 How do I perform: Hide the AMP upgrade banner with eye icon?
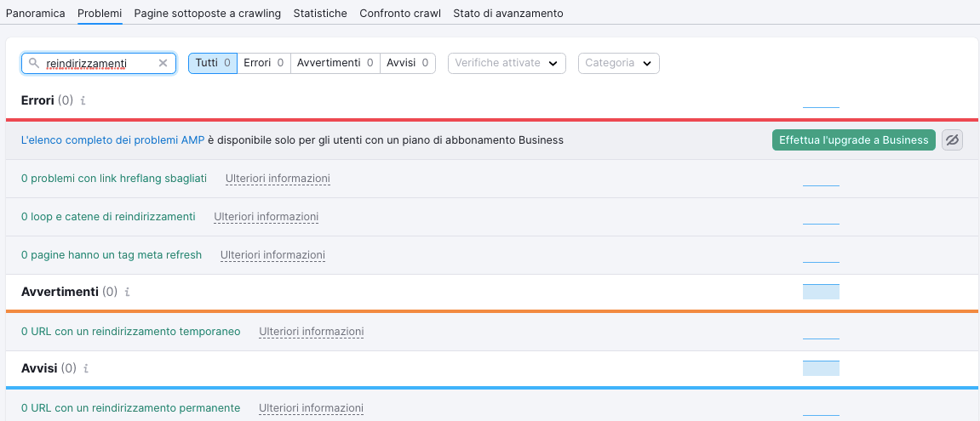coord(952,140)
